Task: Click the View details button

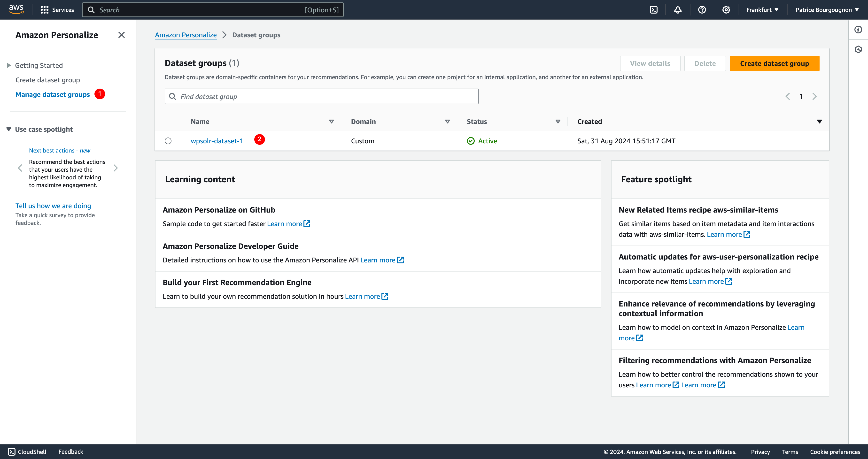Action: click(650, 63)
